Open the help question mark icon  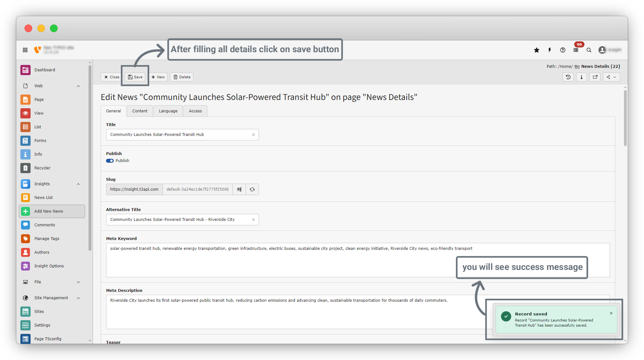(x=563, y=50)
